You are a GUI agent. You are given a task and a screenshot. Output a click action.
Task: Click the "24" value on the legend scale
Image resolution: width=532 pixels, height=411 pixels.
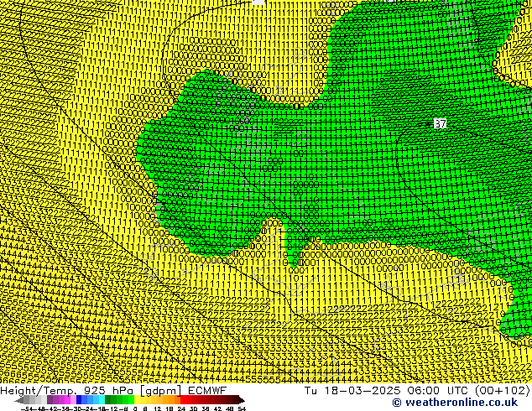point(181,408)
